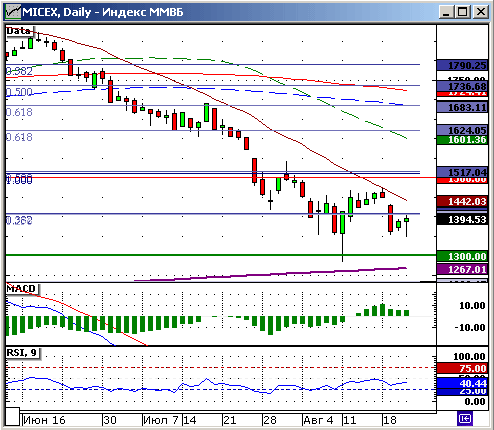Click the 14 date on time axis
494x430 pixels.
pos(190,420)
